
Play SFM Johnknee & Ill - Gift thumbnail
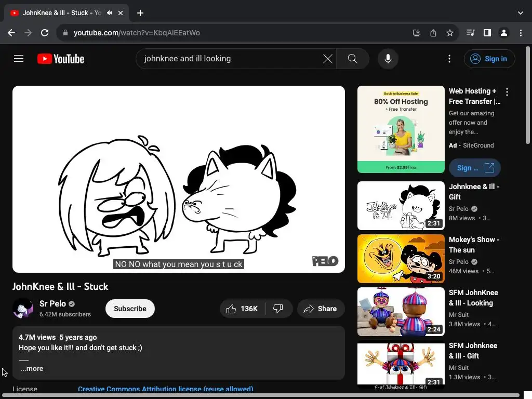401,364
